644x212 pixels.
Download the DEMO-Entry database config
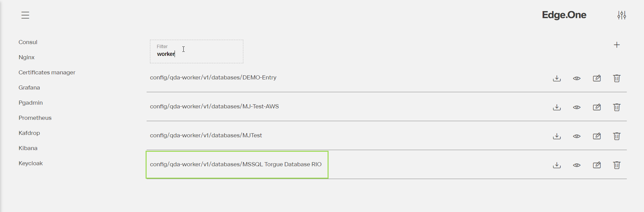tap(557, 78)
